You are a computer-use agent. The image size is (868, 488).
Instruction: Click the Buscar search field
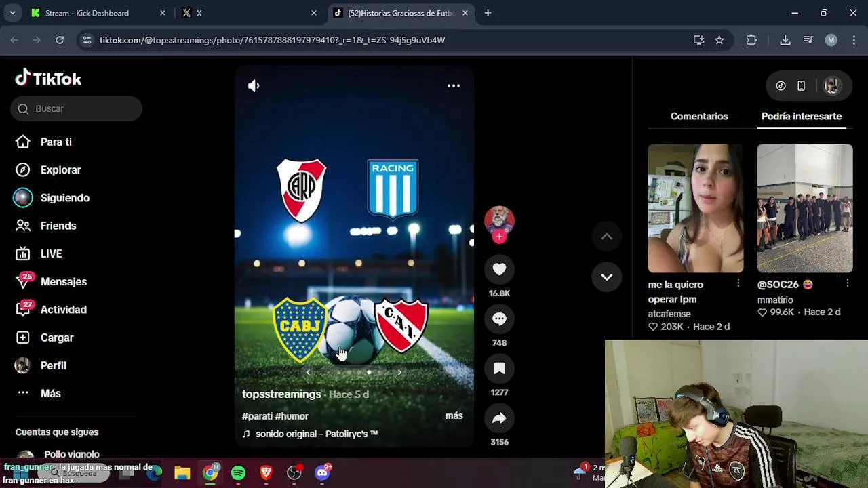click(x=76, y=108)
